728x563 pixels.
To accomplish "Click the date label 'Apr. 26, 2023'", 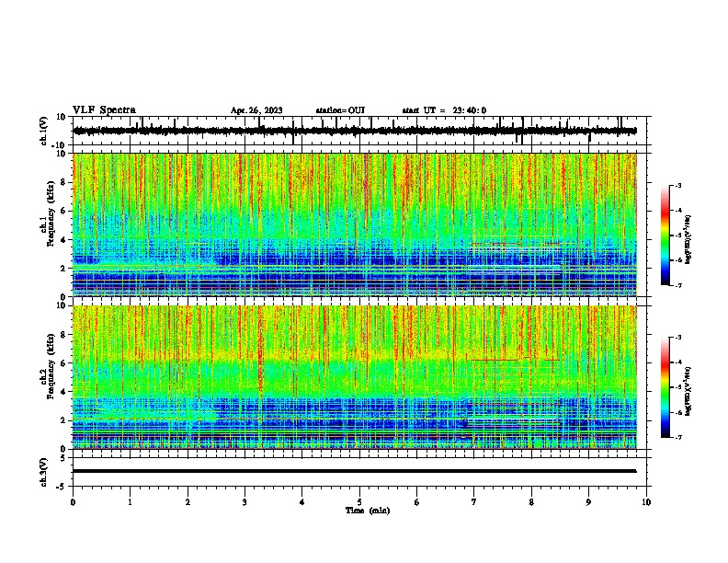I will pos(256,110).
